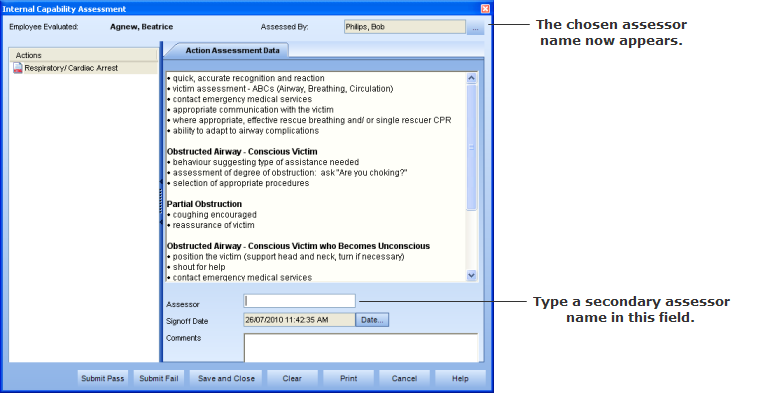Click the heading 'Obstructed Airway - Conscious Victim'
The height and width of the screenshot is (393, 758).
[242, 152]
